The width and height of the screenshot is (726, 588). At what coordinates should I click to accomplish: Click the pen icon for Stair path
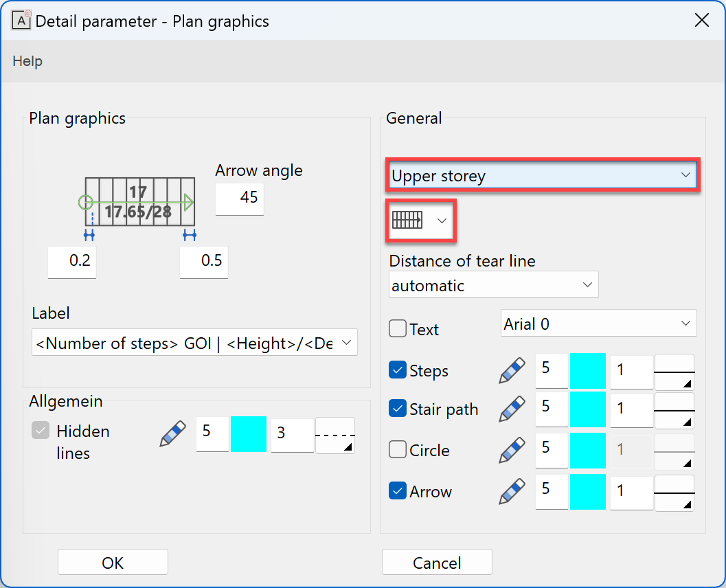point(513,409)
